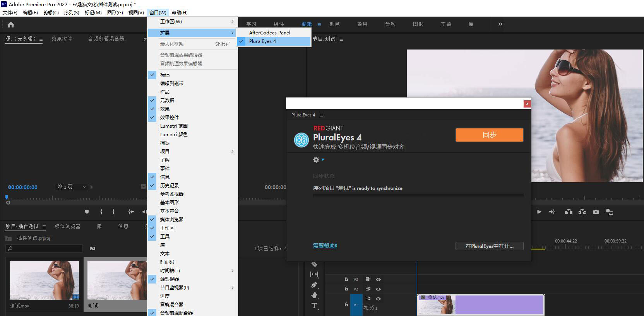The image size is (644, 316).
Task: Expand Program Monitor submenu entry
Action: click(192, 288)
